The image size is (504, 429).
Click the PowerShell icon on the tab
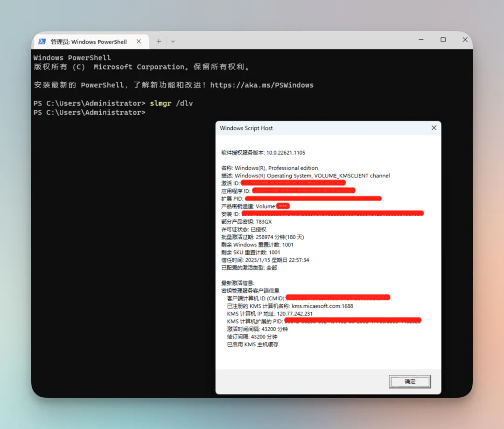point(42,42)
